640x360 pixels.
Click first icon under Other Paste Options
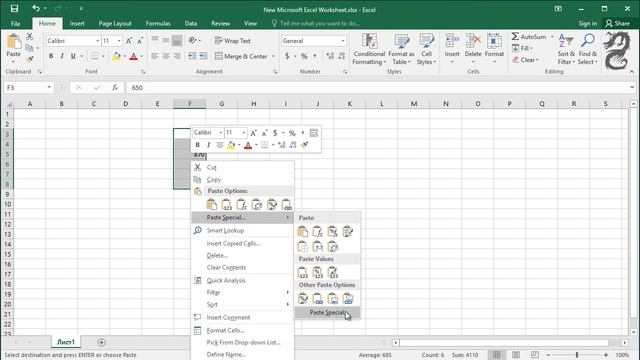pyautogui.click(x=302, y=298)
